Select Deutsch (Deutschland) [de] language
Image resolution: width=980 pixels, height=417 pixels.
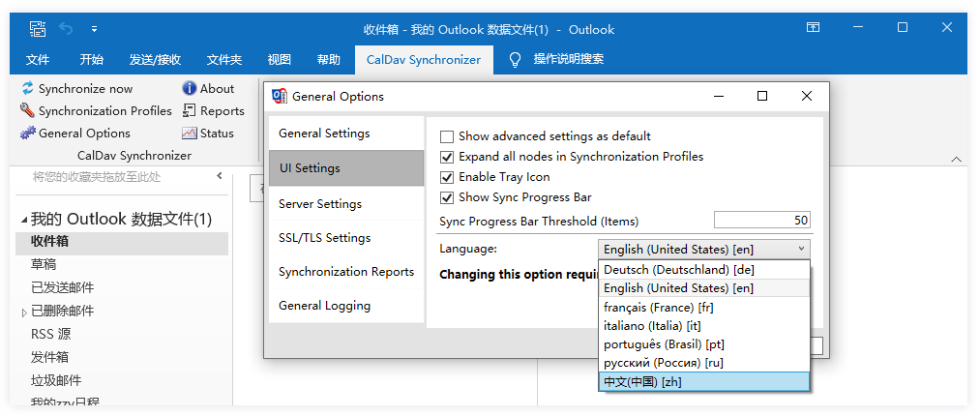[x=704, y=270]
